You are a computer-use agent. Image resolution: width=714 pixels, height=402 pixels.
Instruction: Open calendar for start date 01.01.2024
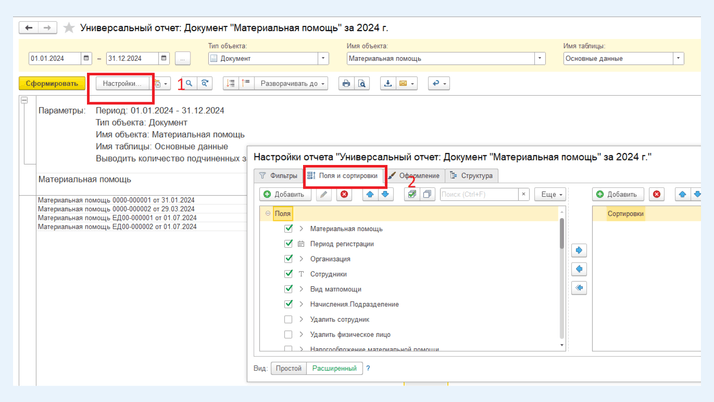86,59
